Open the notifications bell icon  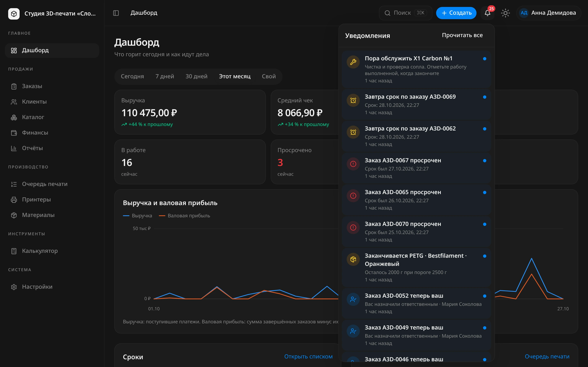[487, 13]
